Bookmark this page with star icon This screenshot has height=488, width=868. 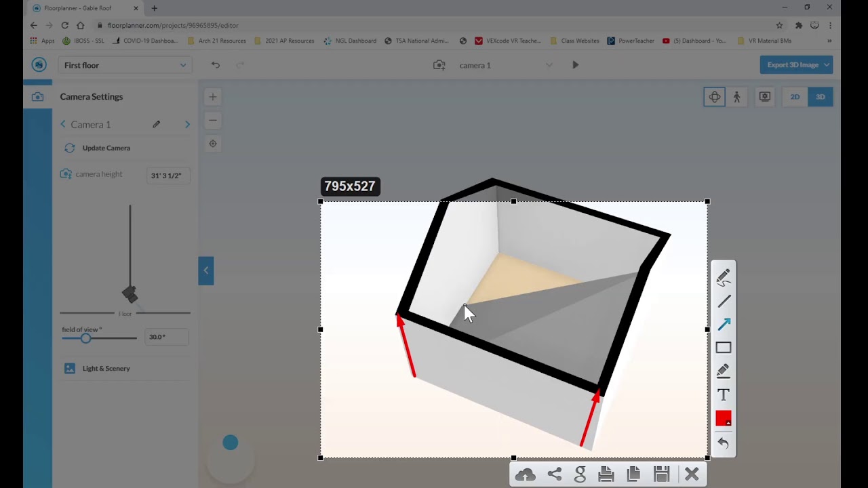pyautogui.click(x=779, y=25)
